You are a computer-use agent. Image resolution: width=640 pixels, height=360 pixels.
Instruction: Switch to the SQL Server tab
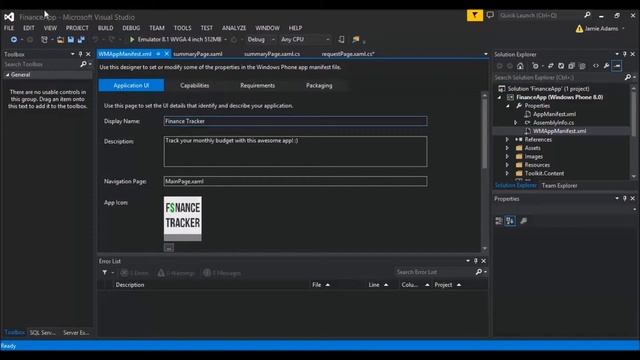(x=42, y=333)
